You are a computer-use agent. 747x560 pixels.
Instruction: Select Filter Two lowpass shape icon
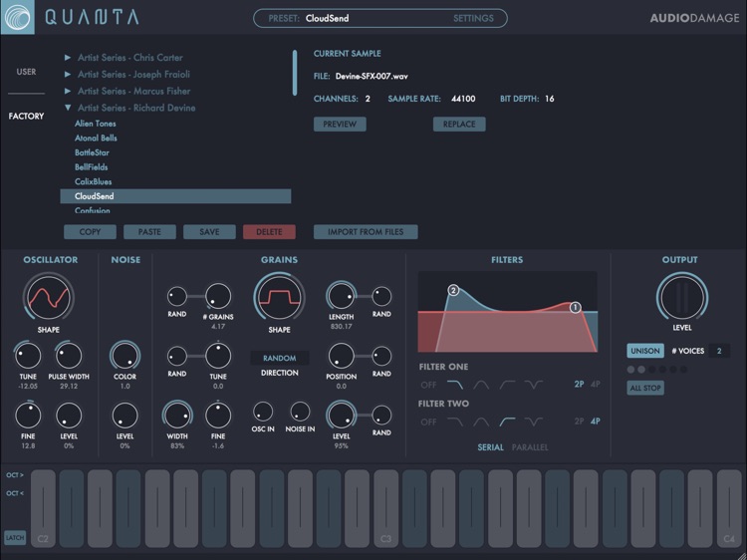[x=455, y=421]
